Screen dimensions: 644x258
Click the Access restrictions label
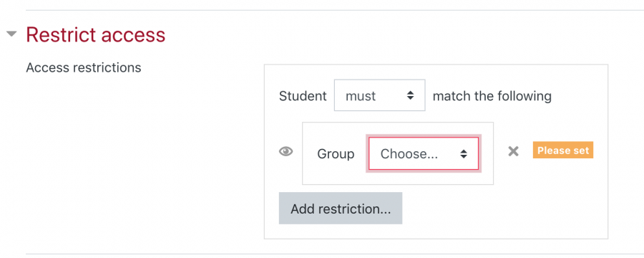[x=84, y=67]
